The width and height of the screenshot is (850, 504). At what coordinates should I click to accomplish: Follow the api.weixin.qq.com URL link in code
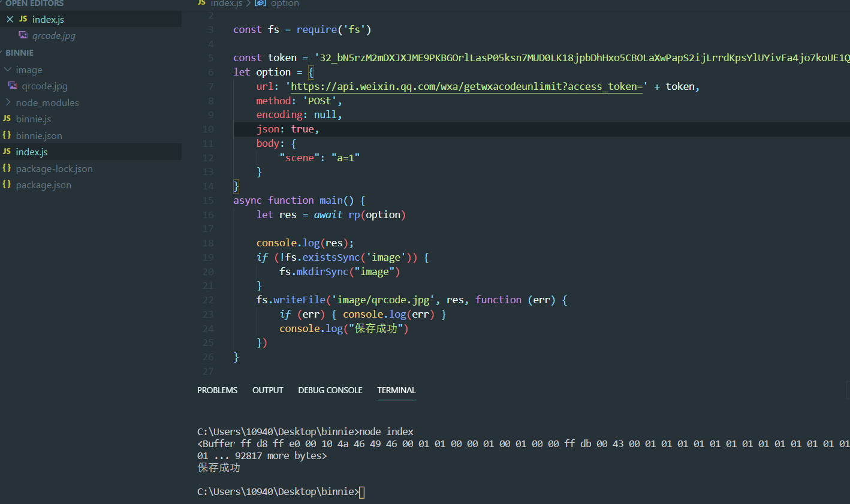tap(466, 86)
